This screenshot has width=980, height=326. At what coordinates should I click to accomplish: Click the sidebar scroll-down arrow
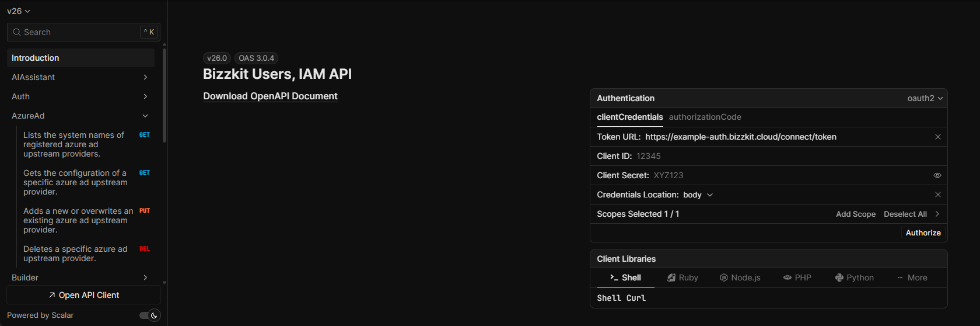164,282
